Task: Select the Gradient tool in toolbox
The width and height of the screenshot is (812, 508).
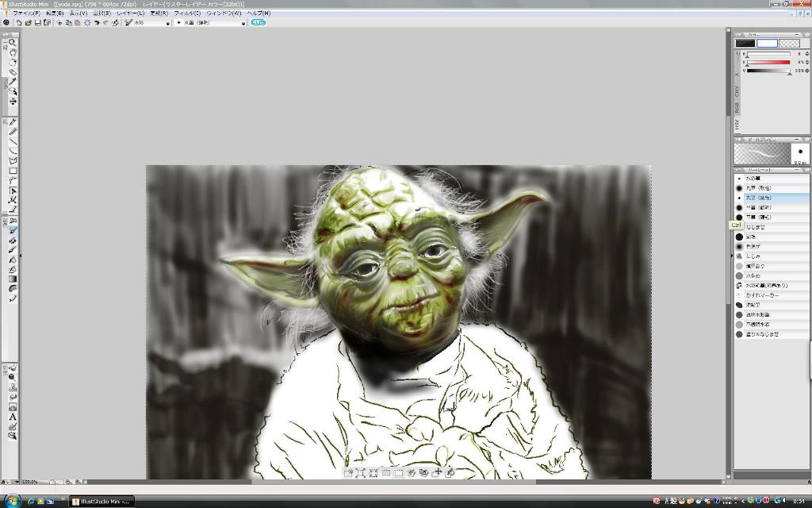Action: (13, 279)
